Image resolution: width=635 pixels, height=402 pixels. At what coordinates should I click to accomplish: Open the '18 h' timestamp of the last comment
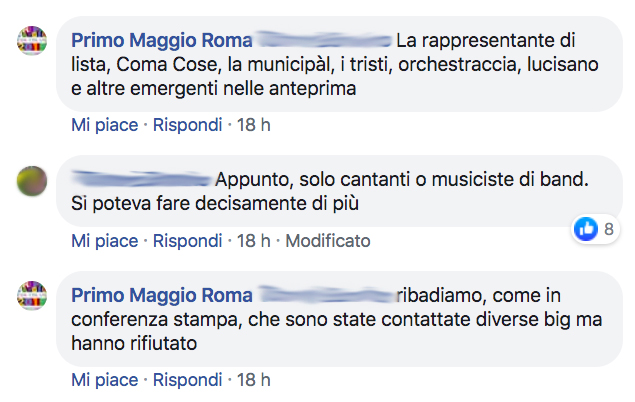tap(254, 380)
